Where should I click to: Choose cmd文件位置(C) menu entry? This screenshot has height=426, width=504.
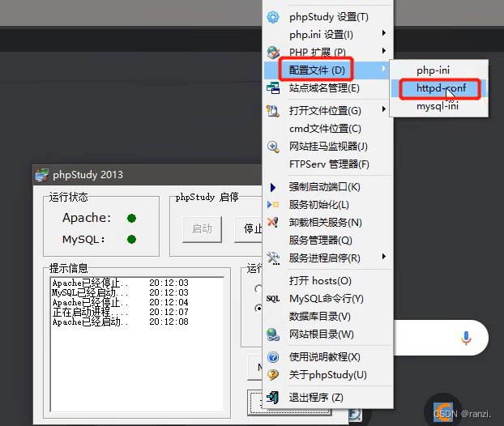point(328,129)
